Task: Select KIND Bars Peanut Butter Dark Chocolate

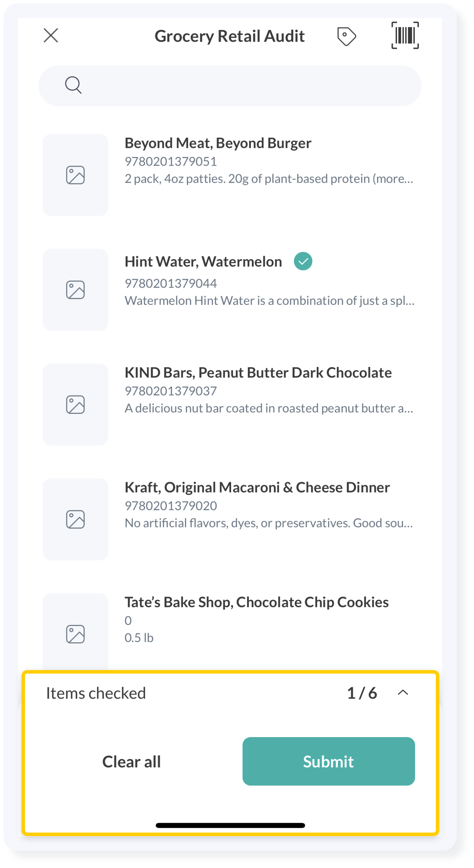Action: tap(258, 373)
